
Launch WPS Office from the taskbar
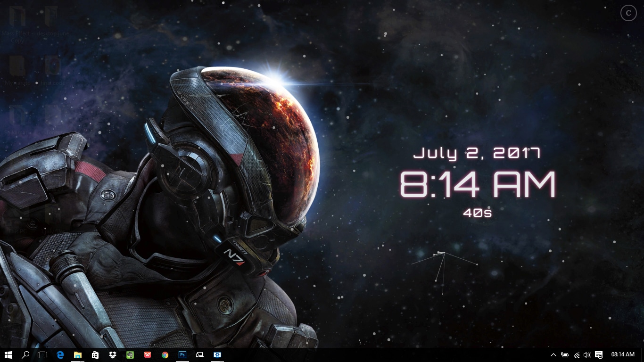click(148, 355)
